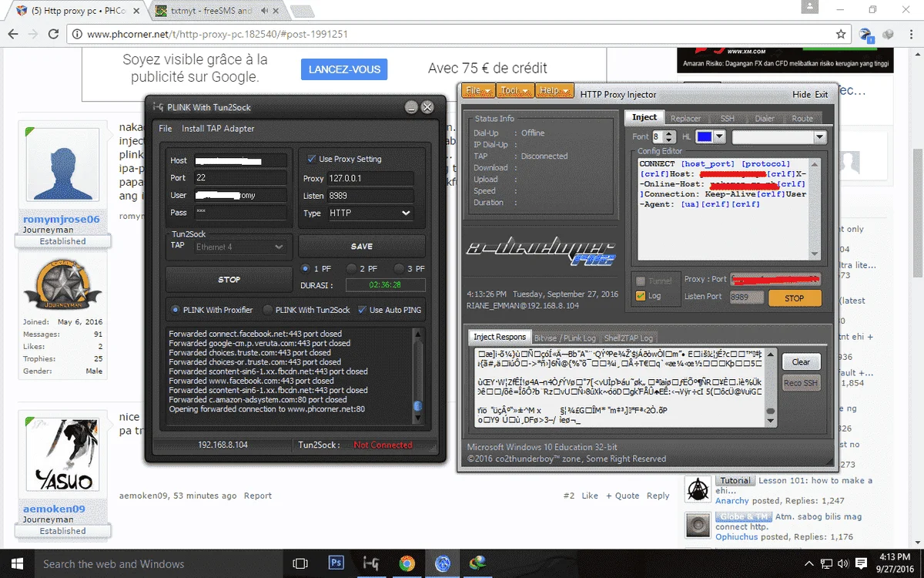Open the Dialer tab
The image size is (924, 578).
(x=765, y=118)
